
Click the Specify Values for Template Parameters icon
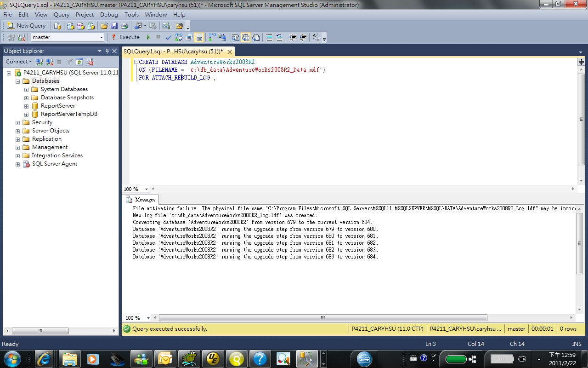(x=316, y=37)
